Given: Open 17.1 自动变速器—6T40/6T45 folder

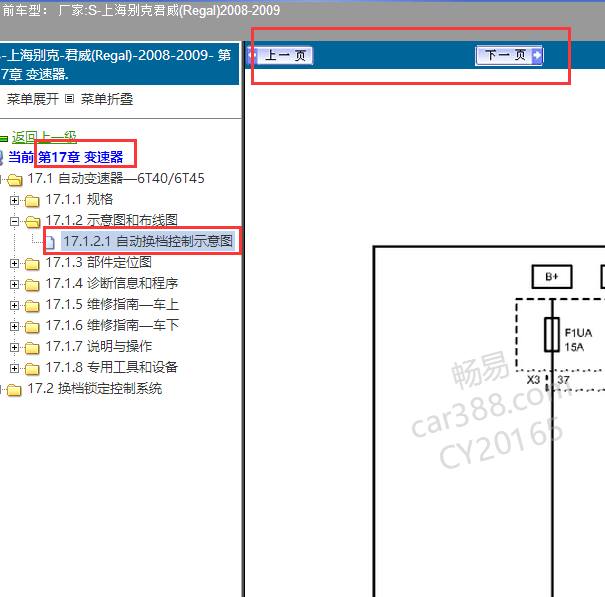Looking at the screenshot, I should (x=116, y=179).
